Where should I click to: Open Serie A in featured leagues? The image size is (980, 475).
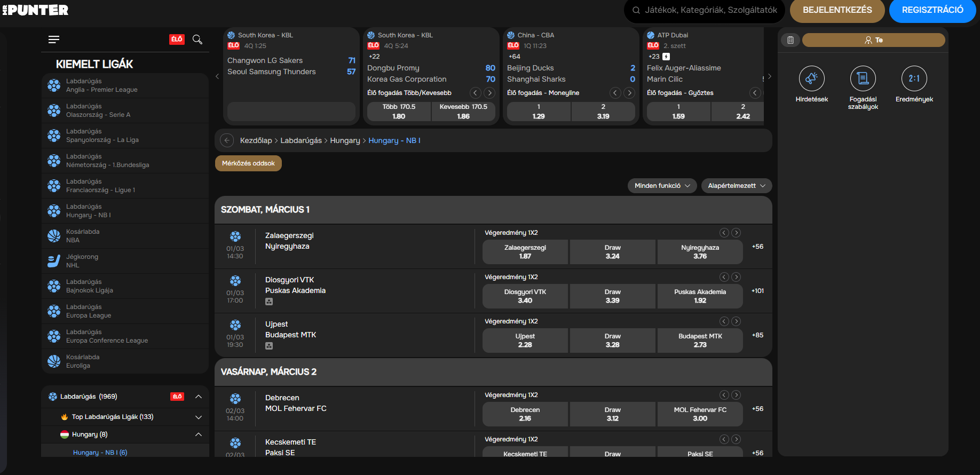(125, 110)
